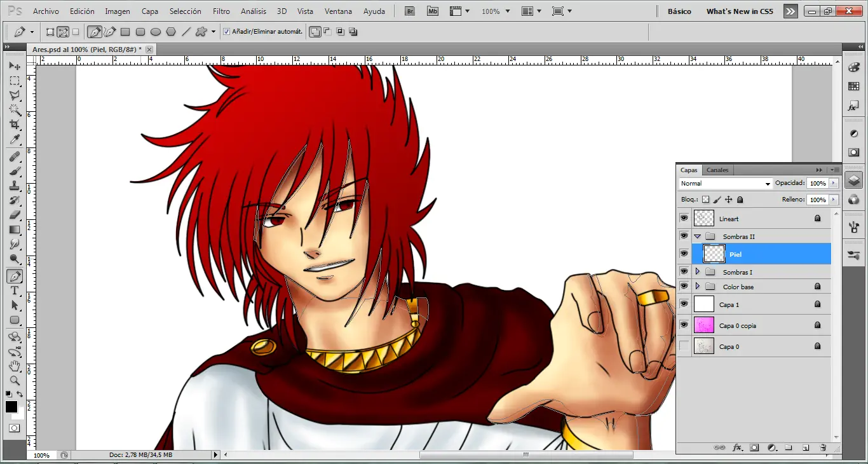Select the Crop tool

[x=14, y=125]
